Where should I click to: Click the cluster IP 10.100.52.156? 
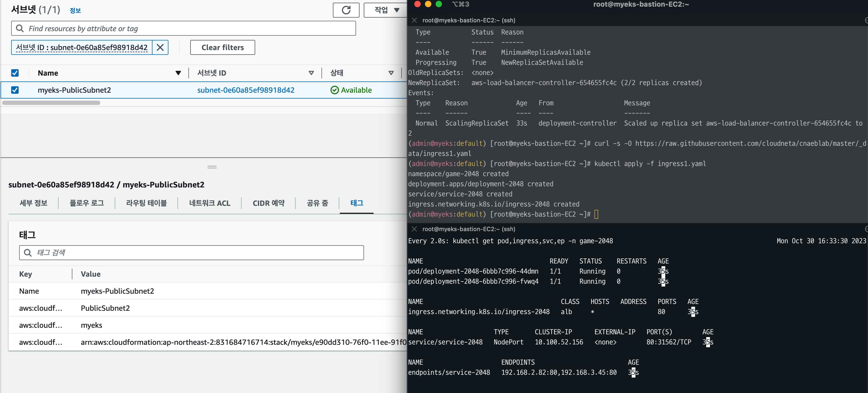pyautogui.click(x=559, y=342)
